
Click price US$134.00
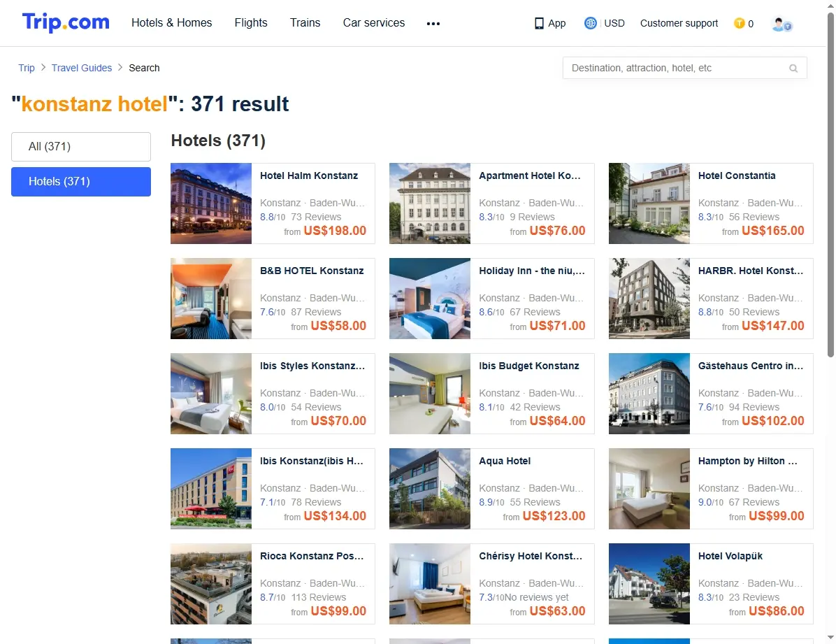335,516
